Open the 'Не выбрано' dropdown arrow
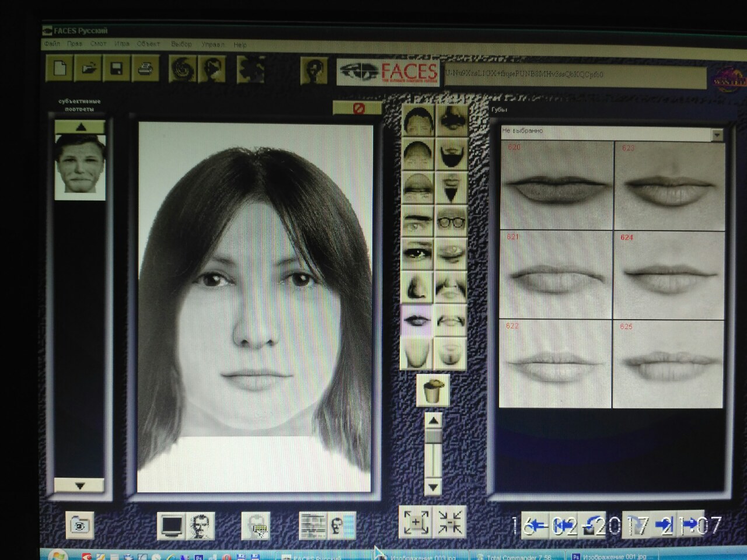 [x=717, y=135]
